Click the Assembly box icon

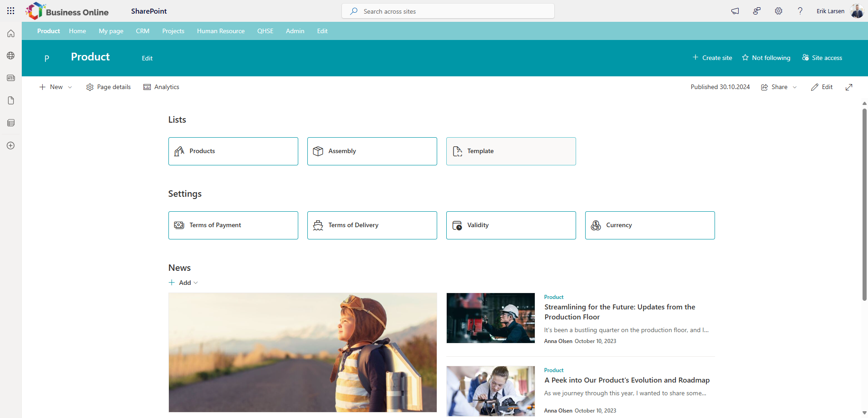click(x=318, y=151)
